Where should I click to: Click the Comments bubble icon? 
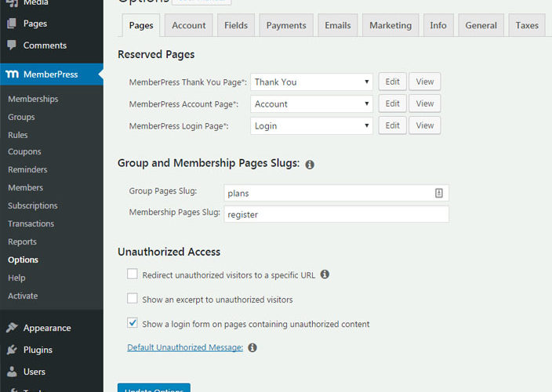coord(13,45)
